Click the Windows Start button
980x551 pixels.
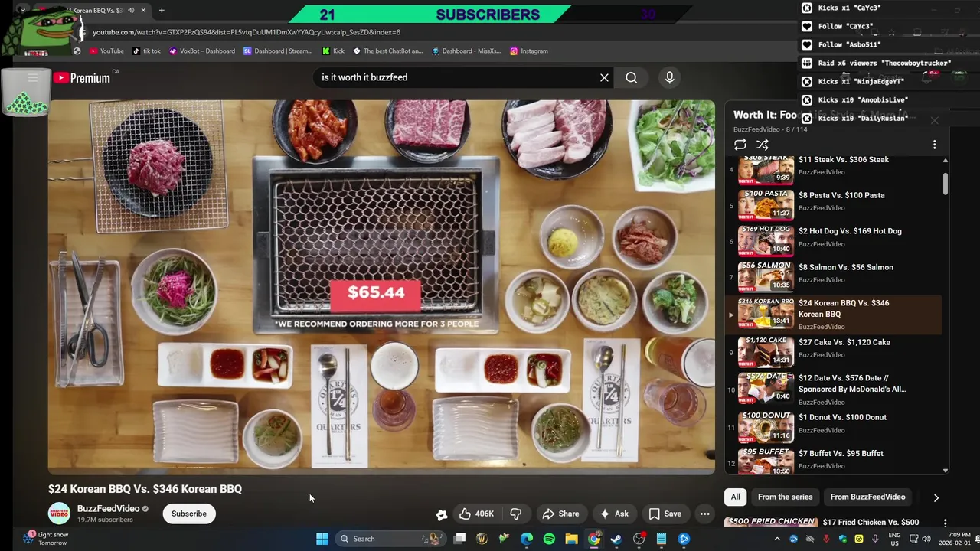click(322, 539)
